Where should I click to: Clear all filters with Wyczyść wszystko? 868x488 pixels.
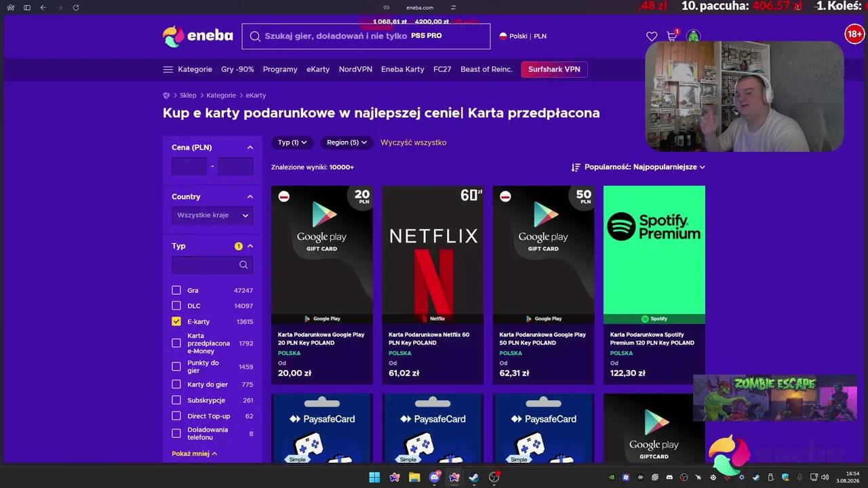pos(414,142)
